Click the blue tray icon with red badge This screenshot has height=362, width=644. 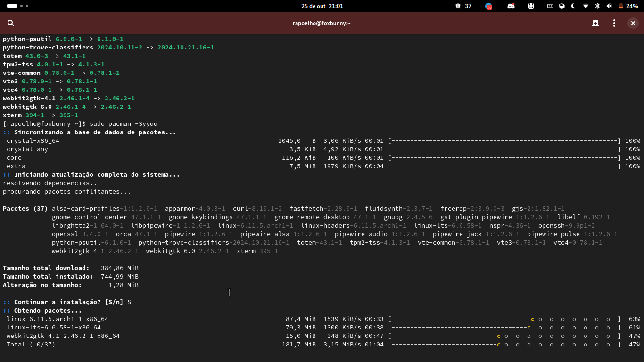coord(489,6)
